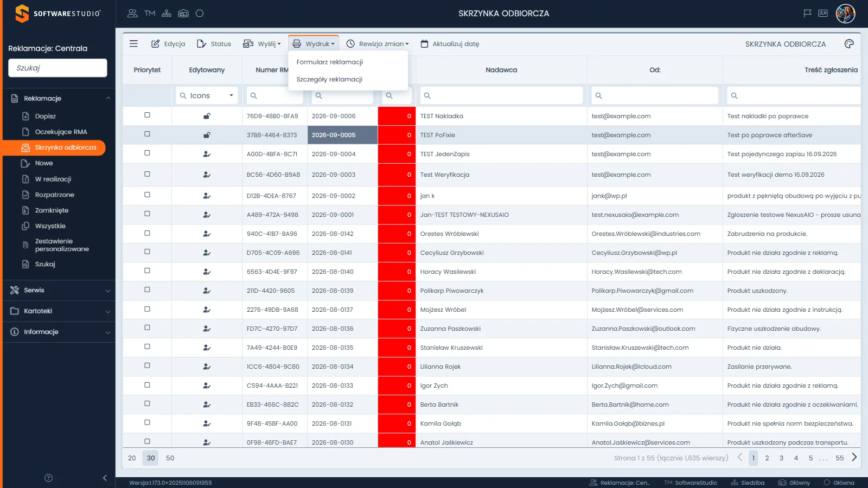
Task: Tick checkbox for Orestes Wróblewski row
Action: click(x=147, y=233)
